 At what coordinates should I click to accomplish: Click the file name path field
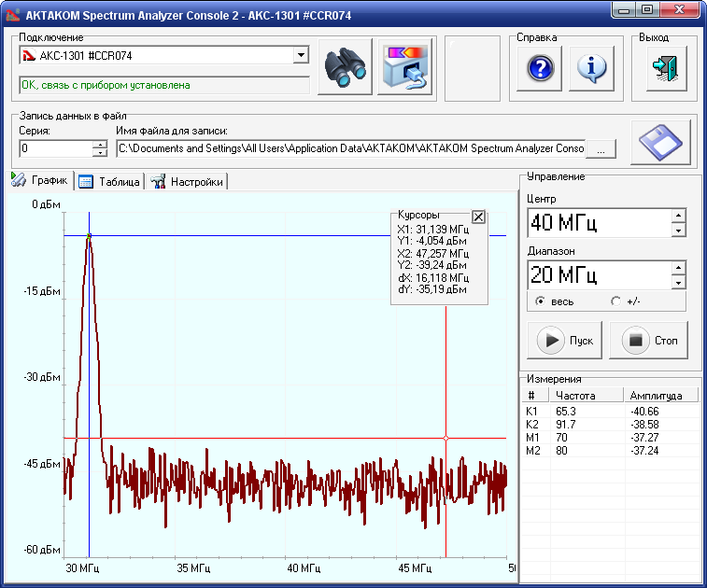351,148
